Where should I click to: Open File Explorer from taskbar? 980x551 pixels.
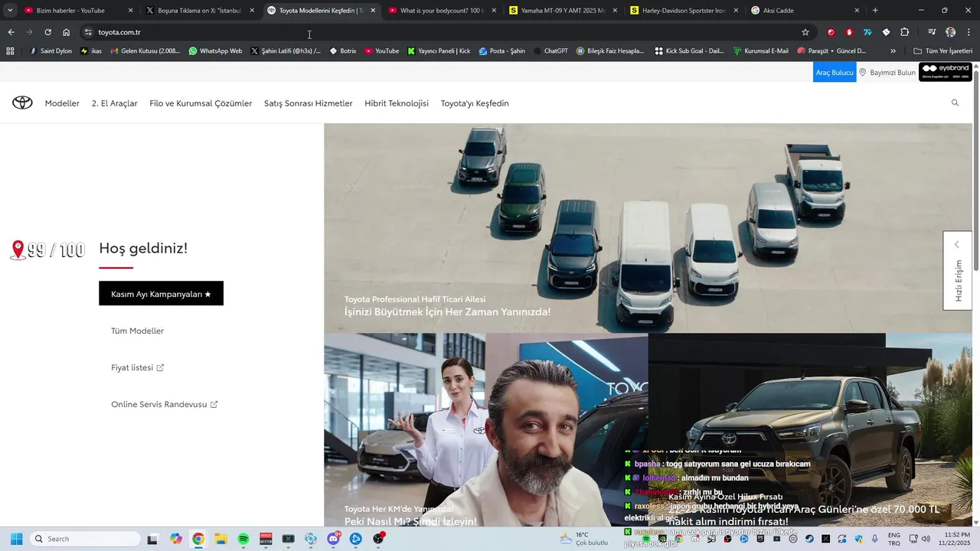pos(220,539)
